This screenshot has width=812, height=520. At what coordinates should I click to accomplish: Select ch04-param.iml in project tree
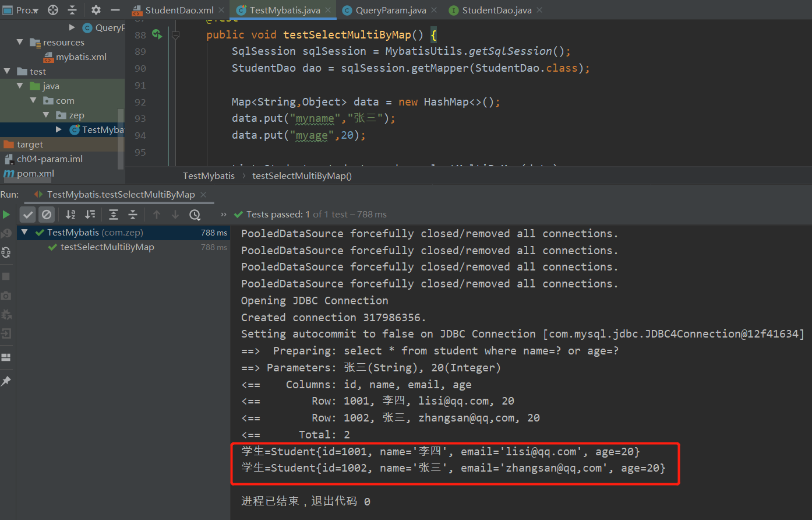coord(44,159)
